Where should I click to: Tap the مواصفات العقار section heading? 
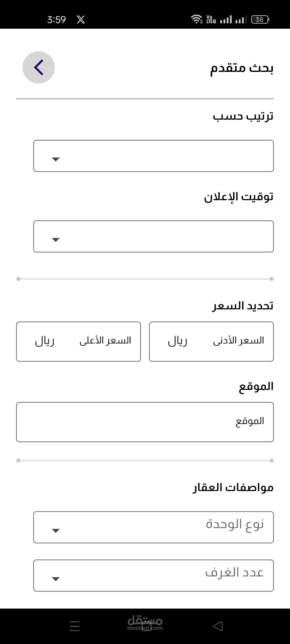[233, 488]
